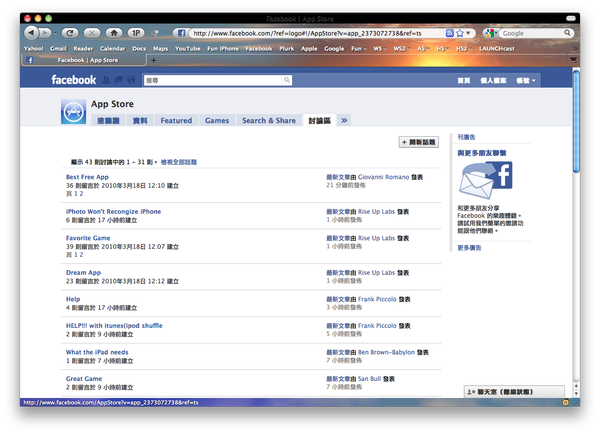Image resolution: width=600 pixels, height=434 pixels.
Task: Click the Facebook logo in blue header
Action: click(73, 80)
